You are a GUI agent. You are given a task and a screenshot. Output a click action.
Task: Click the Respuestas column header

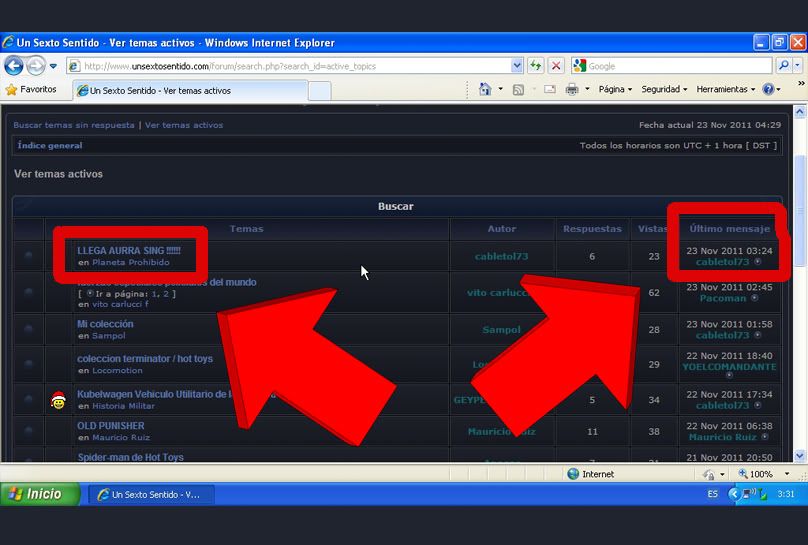point(592,229)
